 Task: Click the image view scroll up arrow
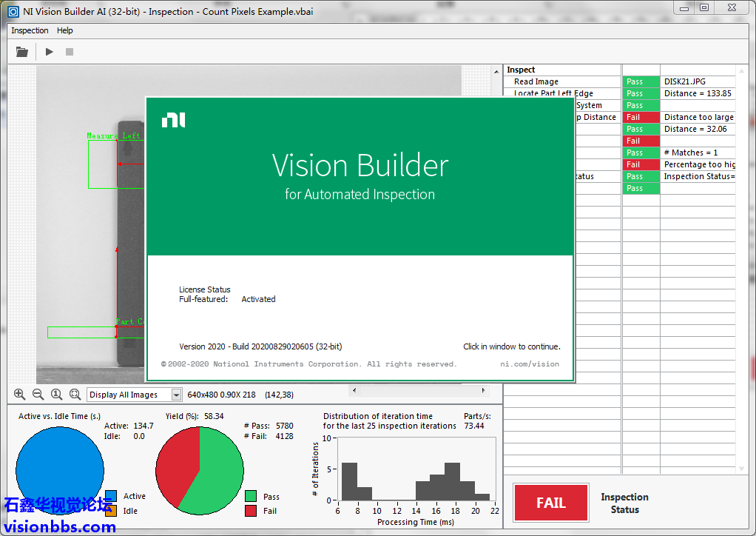pos(496,71)
